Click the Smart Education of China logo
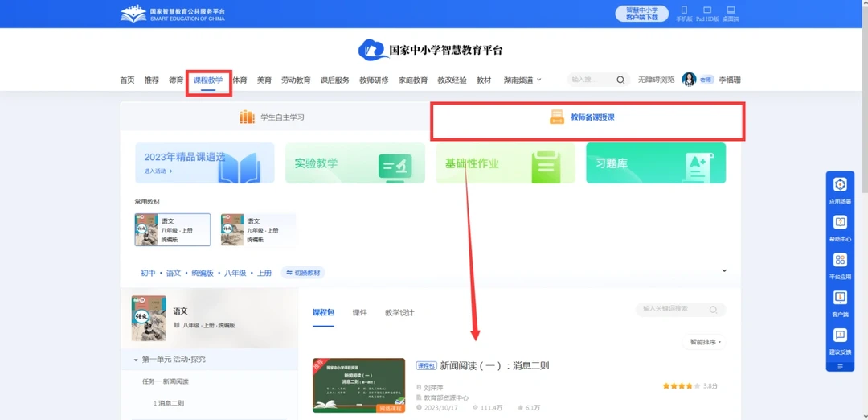The width and height of the screenshot is (868, 420). 173,14
